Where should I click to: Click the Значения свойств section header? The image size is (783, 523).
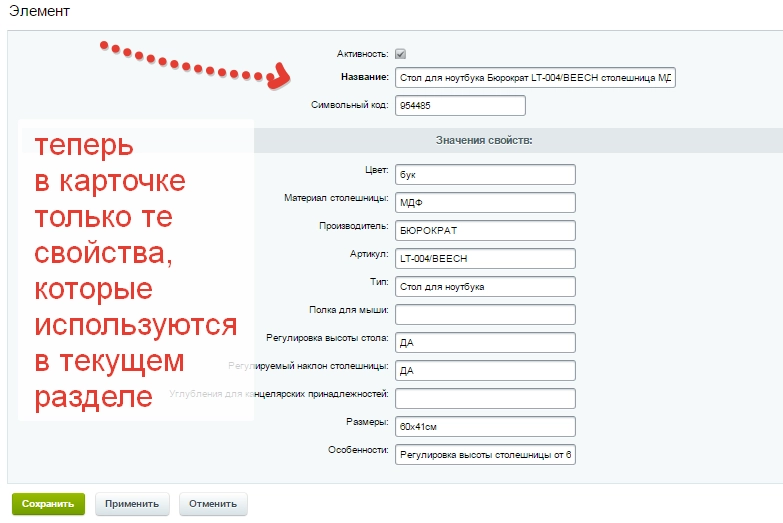[484, 140]
